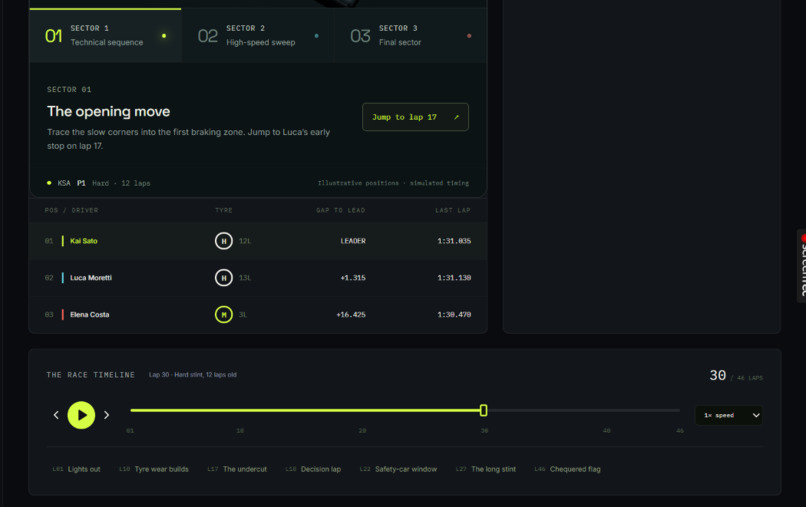
Task: Click Elena Costa's medium tyre icon
Action: pyautogui.click(x=224, y=315)
